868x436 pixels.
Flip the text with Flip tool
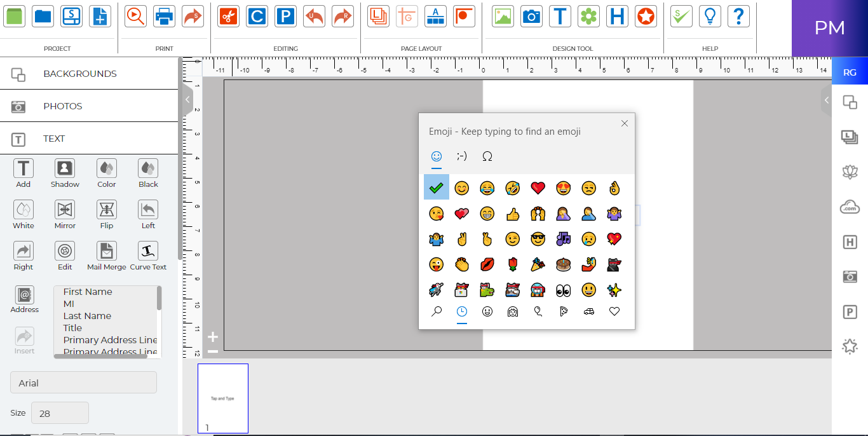click(107, 215)
